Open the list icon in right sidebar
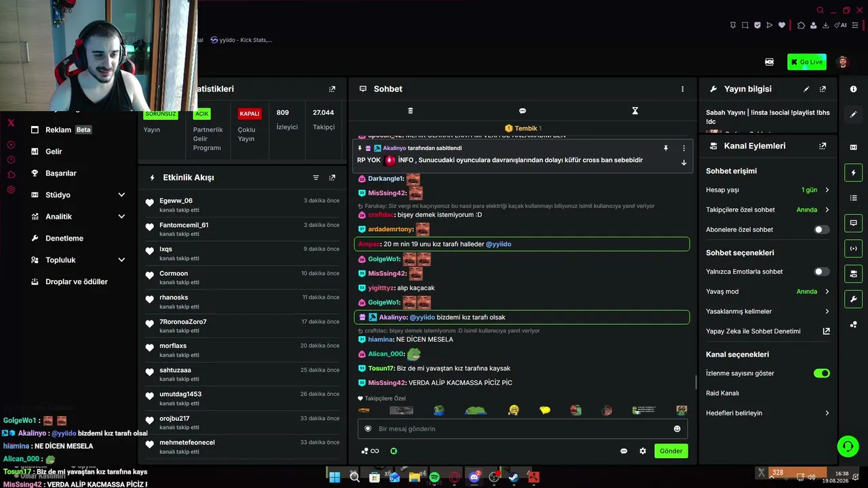Screen dimensions: 868x488 853,198
